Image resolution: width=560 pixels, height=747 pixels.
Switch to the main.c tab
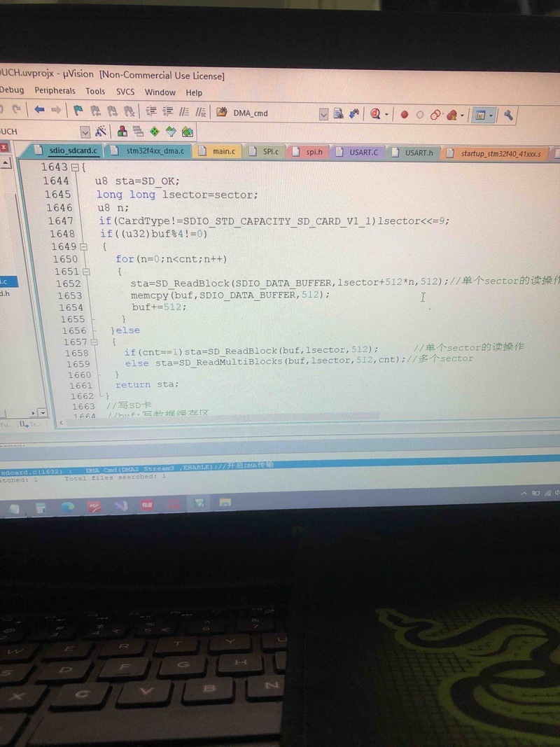(x=218, y=151)
